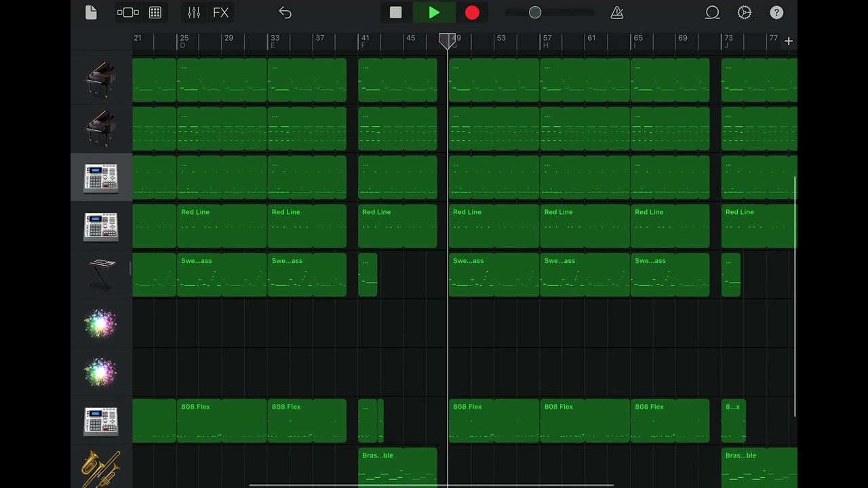This screenshot has width=868, height=488.
Task: Click the horizontal timeline scrollbar
Action: 431,485
